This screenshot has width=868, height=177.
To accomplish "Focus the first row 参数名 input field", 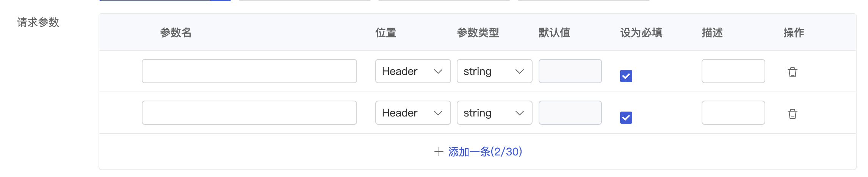I will coord(249,71).
